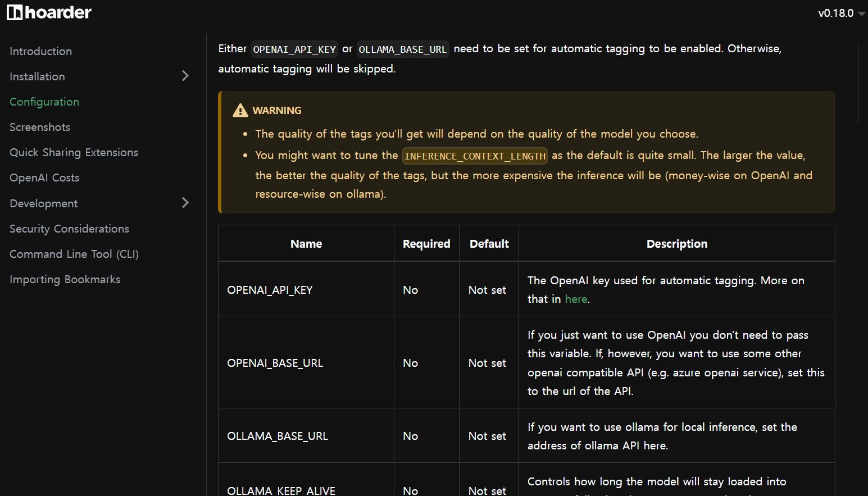Expand the Installation section chevron
The width and height of the screenshot is (868, 496).
pyautogui.click(x=185, y=76)
